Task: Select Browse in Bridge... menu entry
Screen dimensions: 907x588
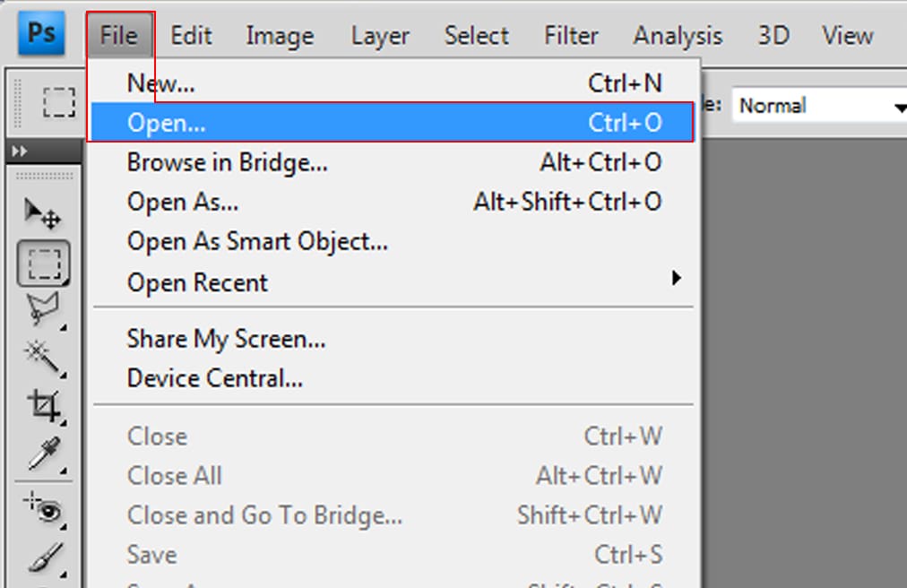Action: 227,163
